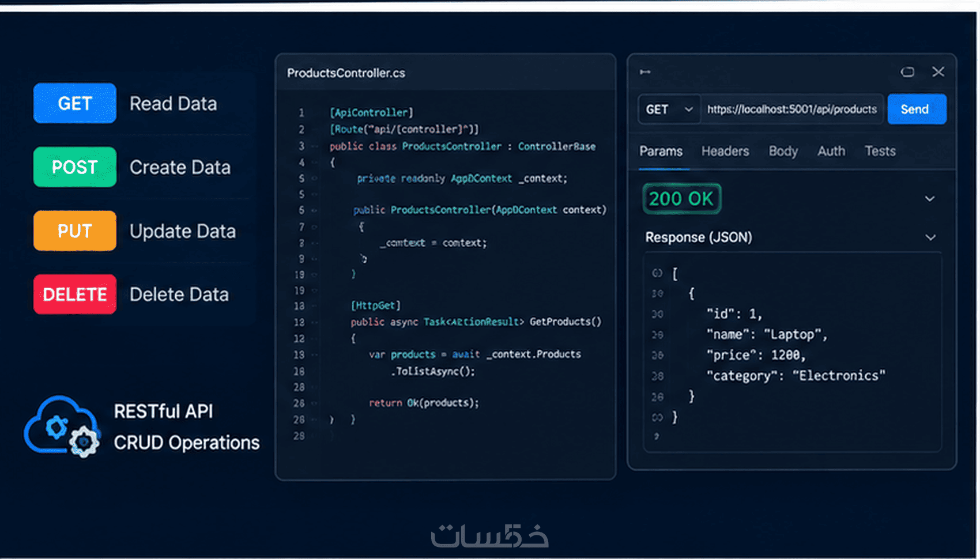
Task: Click the "Update Data" label
Action: (x=183, y=231)
